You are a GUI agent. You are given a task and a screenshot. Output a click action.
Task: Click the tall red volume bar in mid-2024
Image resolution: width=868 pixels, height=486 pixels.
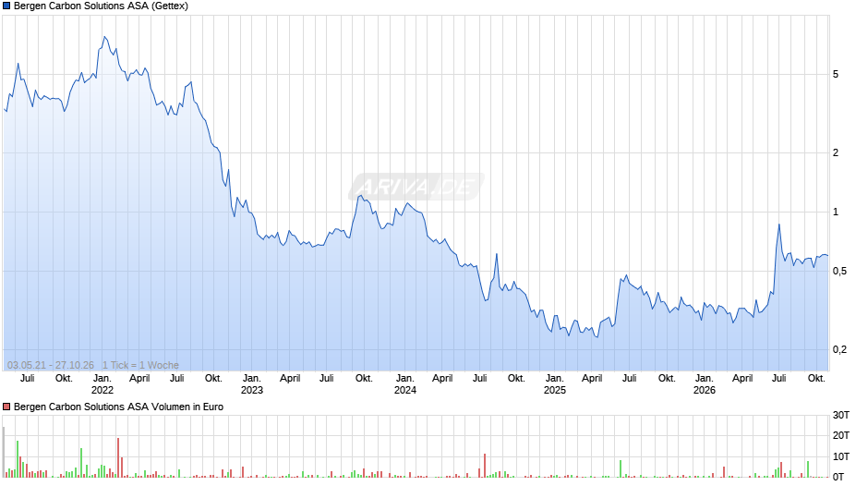click(x=485, y=466)
